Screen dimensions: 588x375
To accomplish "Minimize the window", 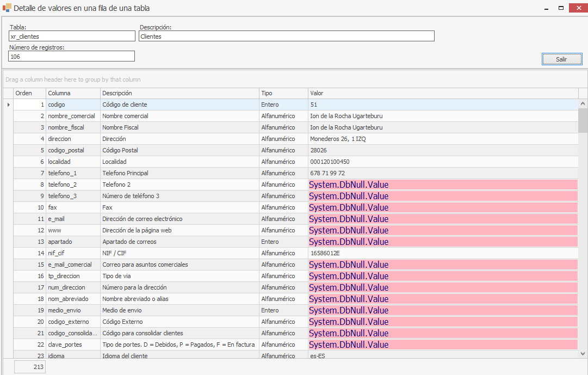I will click(x=546, y=8).
